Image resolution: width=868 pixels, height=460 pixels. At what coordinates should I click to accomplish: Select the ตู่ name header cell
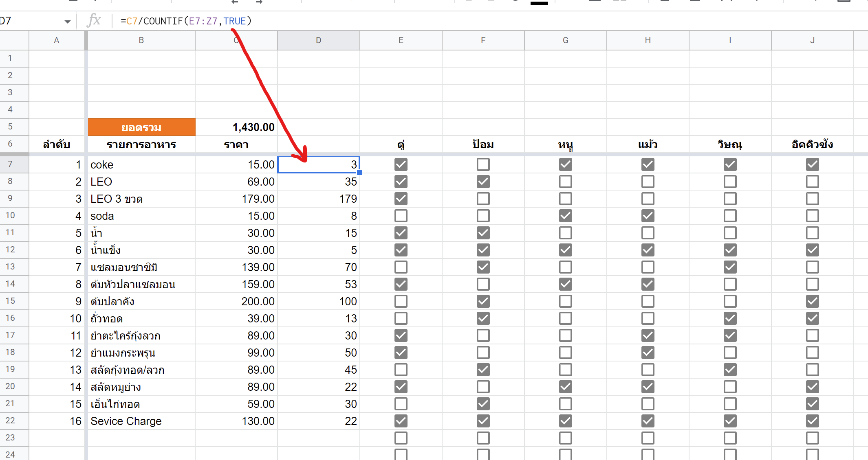401,144
